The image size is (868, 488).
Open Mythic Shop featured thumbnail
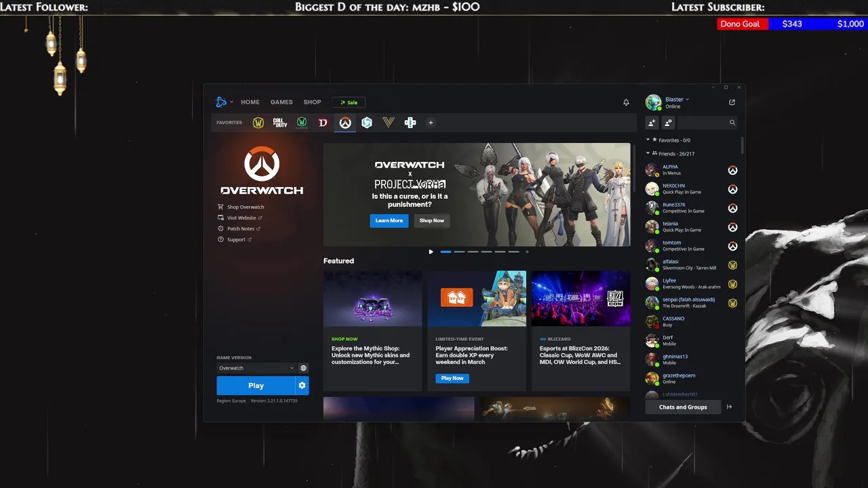click(372, 299)
